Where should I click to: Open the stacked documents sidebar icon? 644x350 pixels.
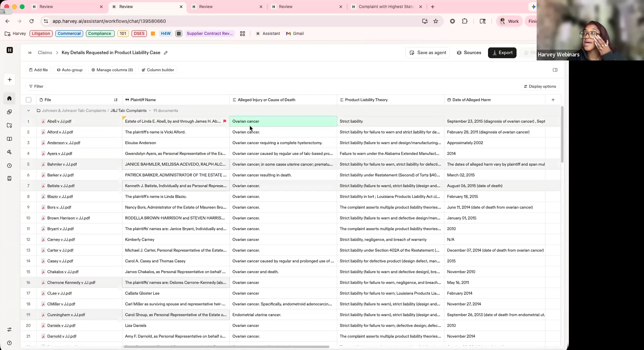tap(9, 112)
